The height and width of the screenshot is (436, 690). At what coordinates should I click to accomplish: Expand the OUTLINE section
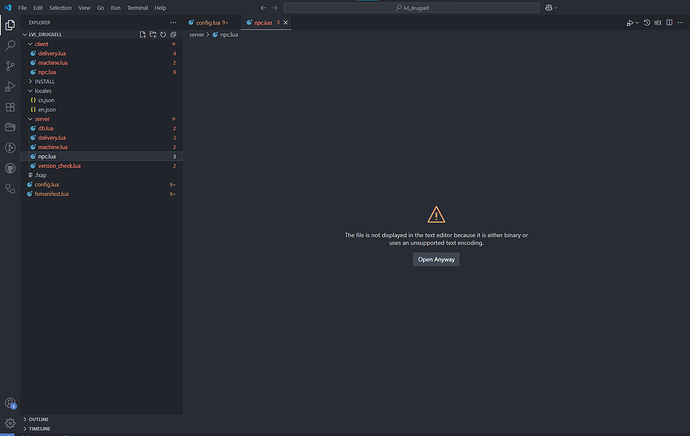pyautogui.click(x=38, y=419)
